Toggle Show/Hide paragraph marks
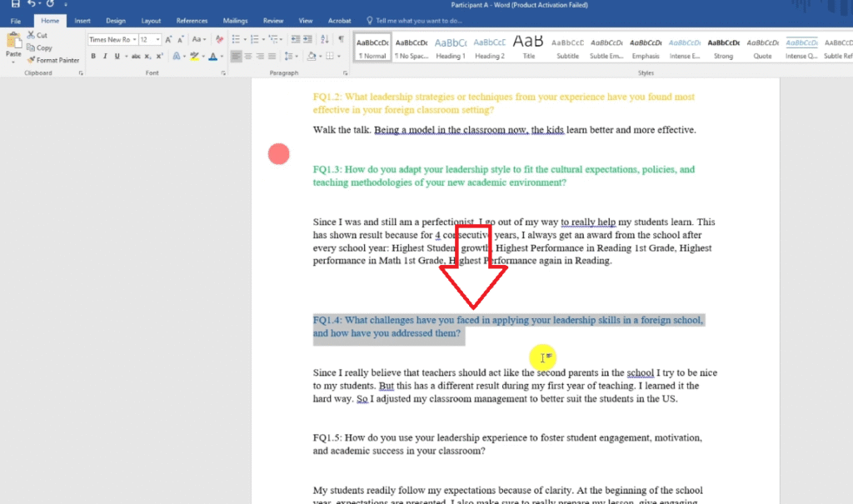Viewport: 853px width, 504px height. pos(341,39)
